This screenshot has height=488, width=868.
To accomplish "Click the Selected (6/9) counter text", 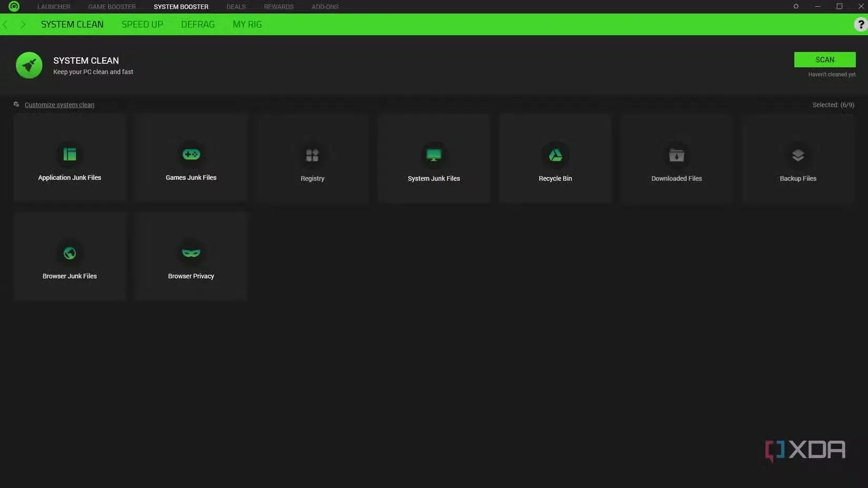I will 833,105.
